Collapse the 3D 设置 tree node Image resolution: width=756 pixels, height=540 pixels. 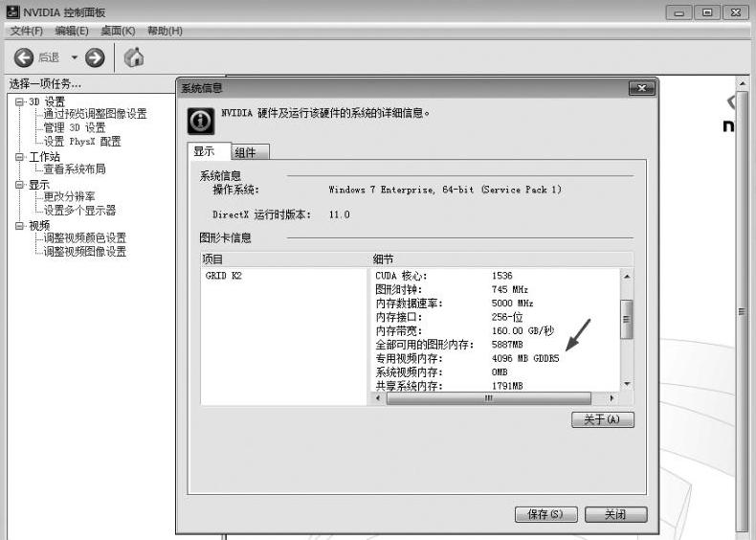click(19, 101)
